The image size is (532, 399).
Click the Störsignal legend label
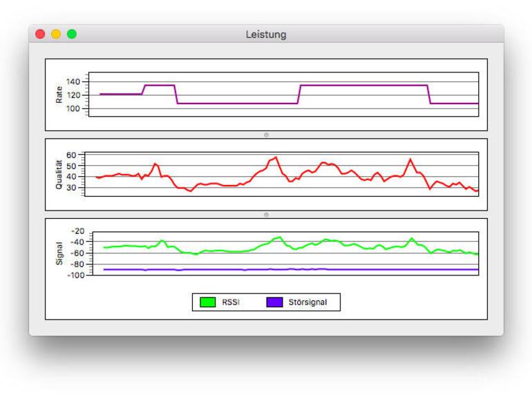[307, 302]
